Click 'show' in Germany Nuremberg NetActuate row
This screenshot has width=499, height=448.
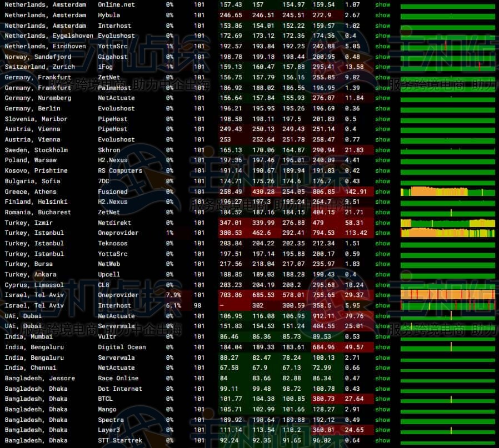tap(382, 98)
